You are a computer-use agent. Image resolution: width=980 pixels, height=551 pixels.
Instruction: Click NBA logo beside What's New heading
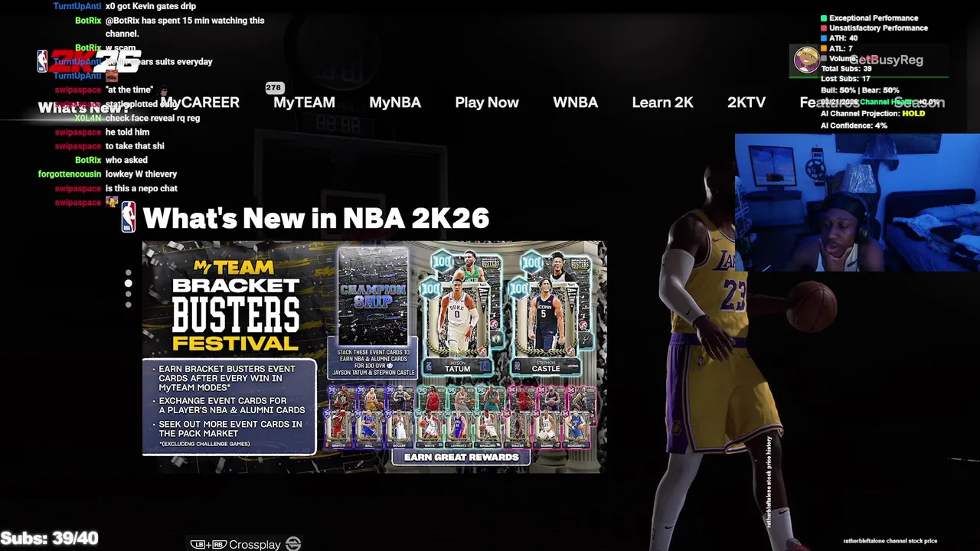[x=129, y=217]
